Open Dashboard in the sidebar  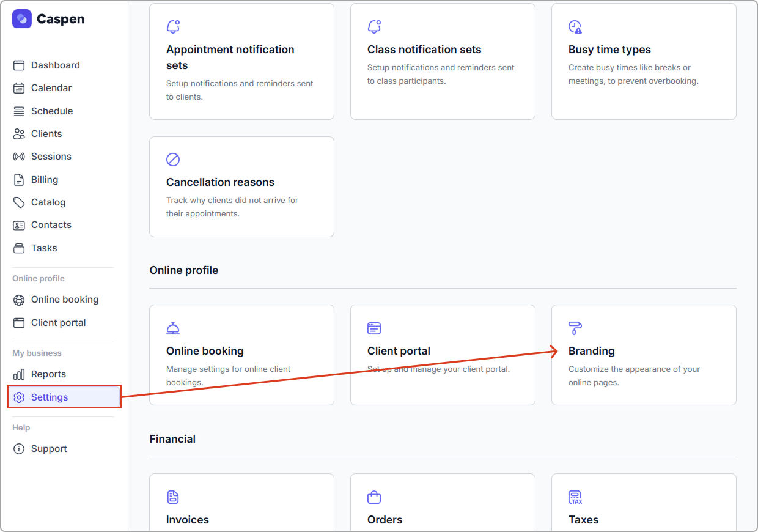[x=55, y=65]
